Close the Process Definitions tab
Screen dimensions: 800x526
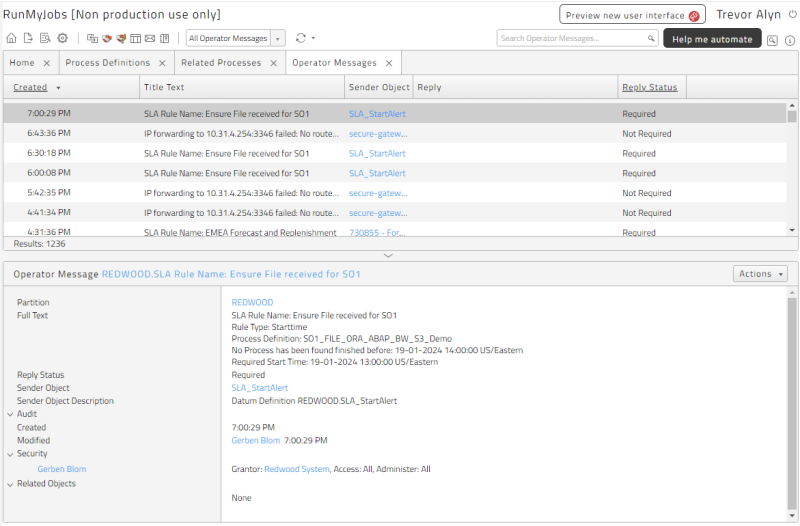162,63
